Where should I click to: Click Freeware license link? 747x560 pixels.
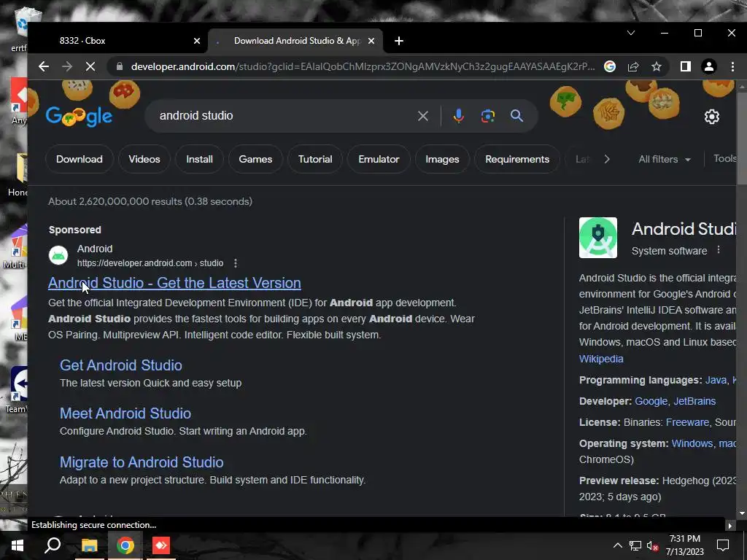click(687, 422)
